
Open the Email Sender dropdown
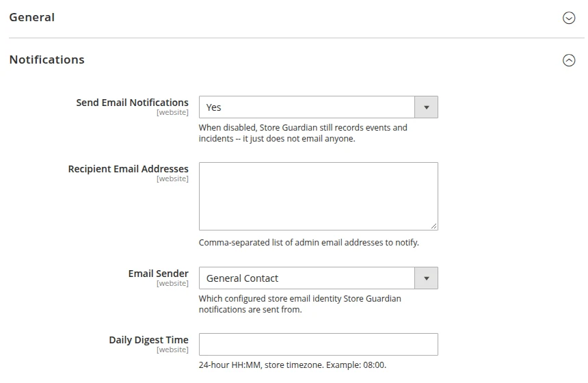pyautogui.click(x=318, y=278)
